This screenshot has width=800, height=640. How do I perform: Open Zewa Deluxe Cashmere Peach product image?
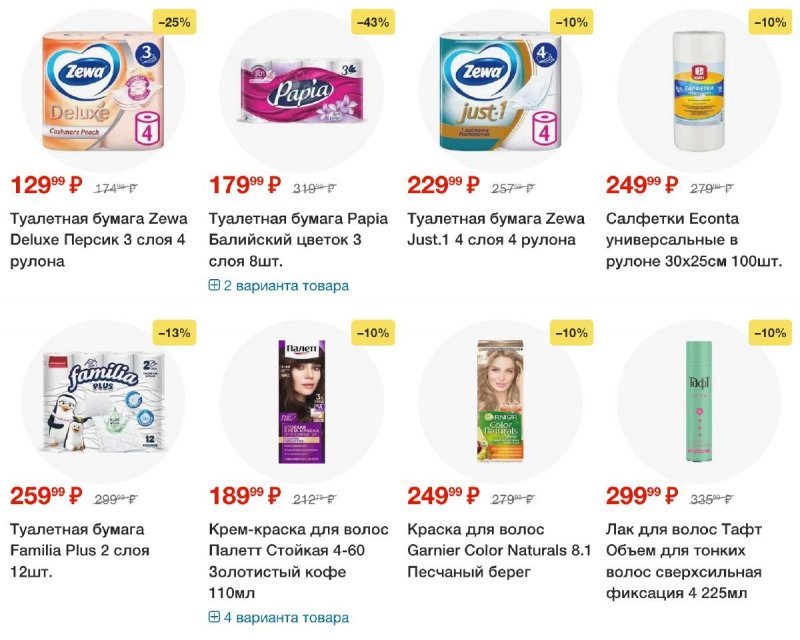tap(104, 91)
